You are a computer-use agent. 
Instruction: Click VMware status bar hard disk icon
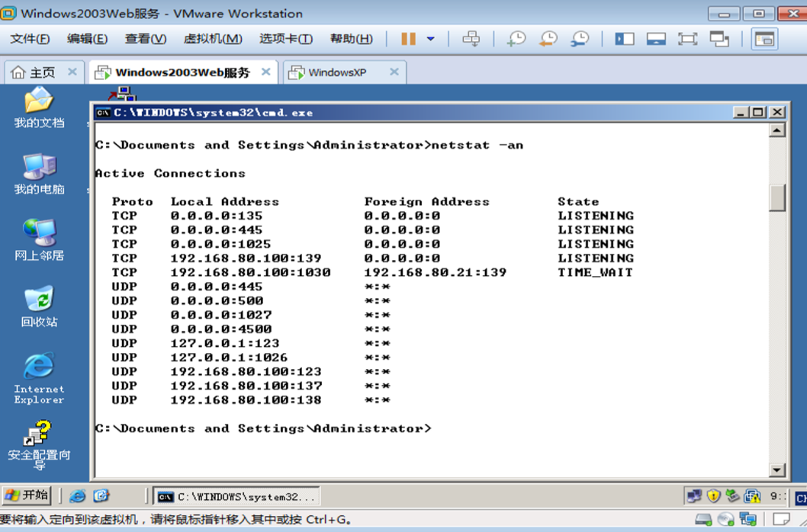tap(703, 520)
